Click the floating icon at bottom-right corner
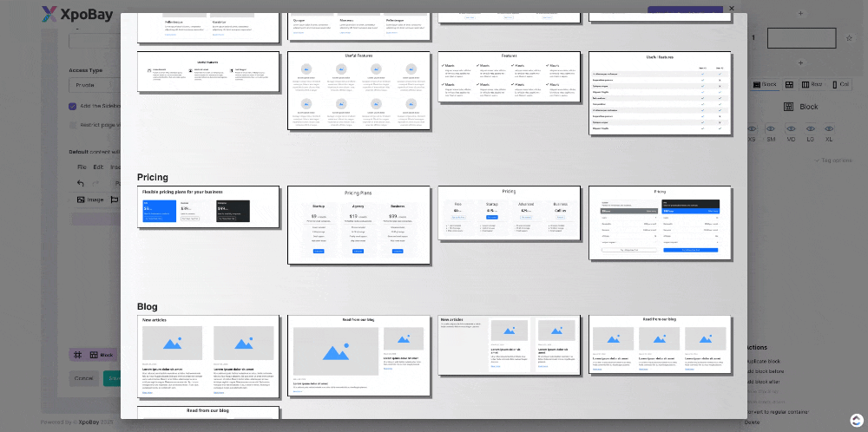Image resolution: width=868 pixels, height=432 pixels. coord(857,420)
